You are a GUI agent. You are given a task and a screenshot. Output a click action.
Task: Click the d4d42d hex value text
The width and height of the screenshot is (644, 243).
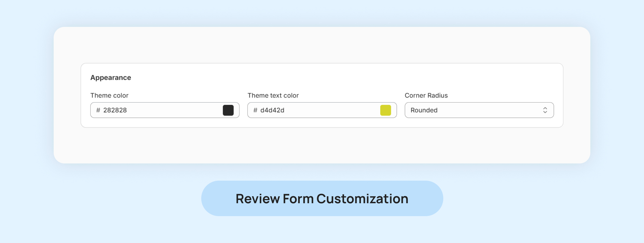272,110
